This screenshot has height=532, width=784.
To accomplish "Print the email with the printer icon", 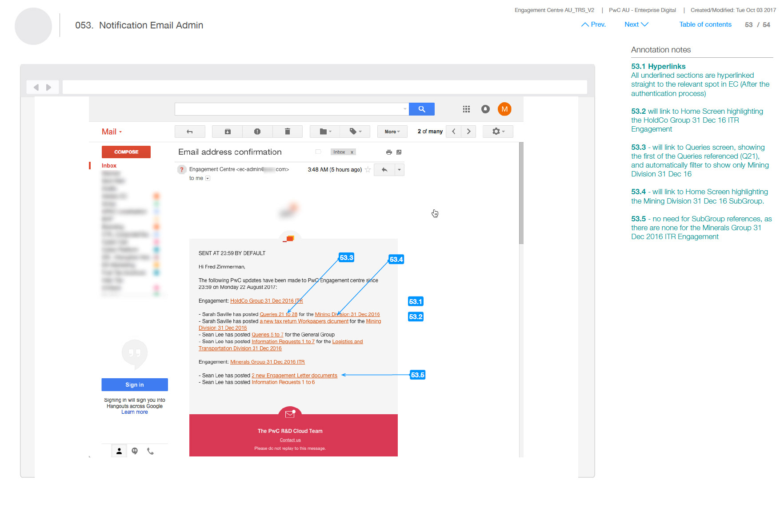I will tap(389, 152).
